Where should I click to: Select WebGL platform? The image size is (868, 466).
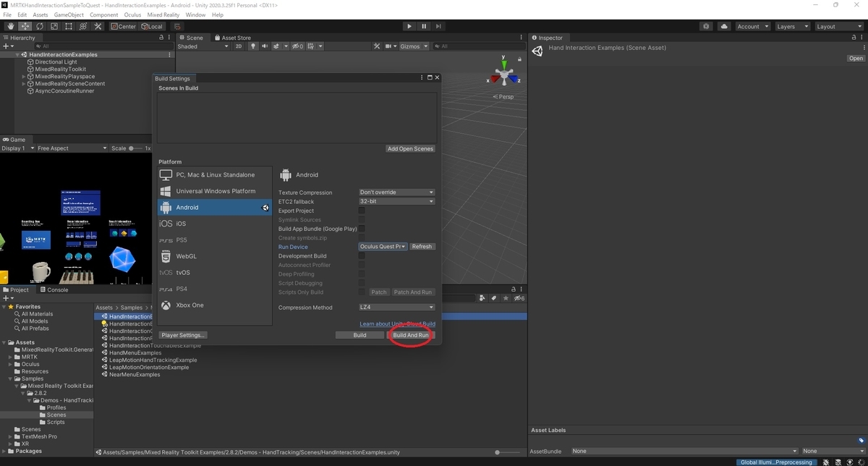[215, 256]
